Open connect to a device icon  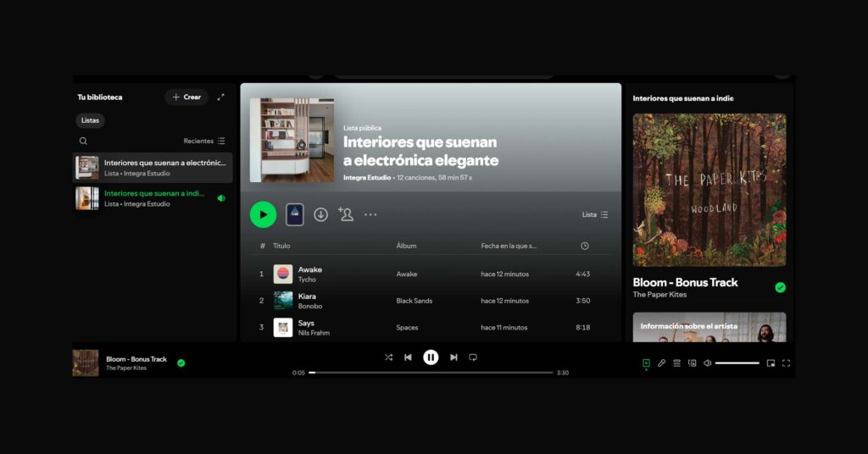tap(692, 363)
